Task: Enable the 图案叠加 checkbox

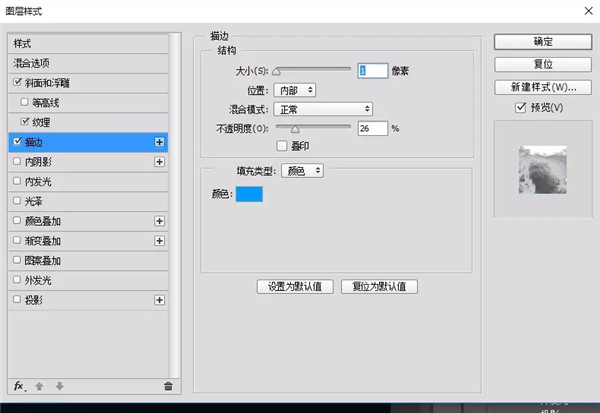Action: (x=17, y=260)
